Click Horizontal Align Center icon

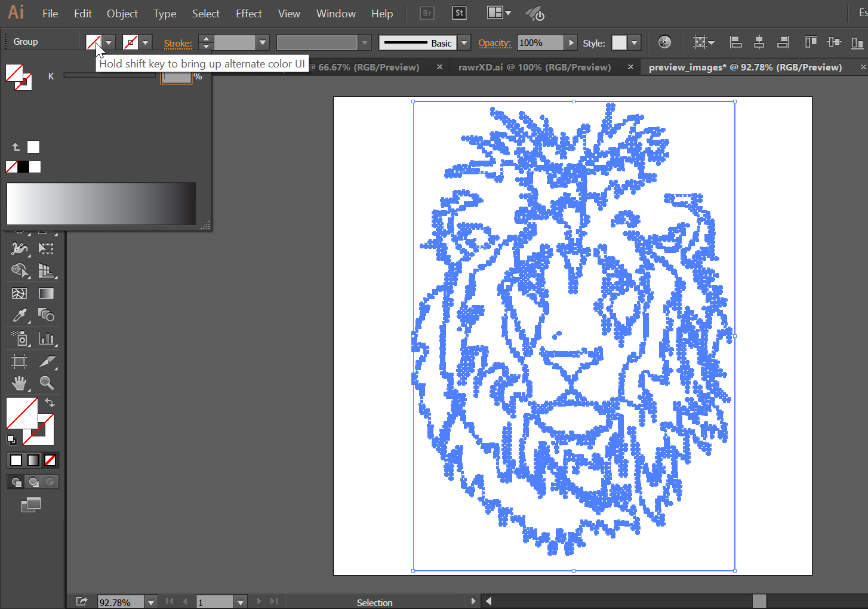[x=759, y=42]
